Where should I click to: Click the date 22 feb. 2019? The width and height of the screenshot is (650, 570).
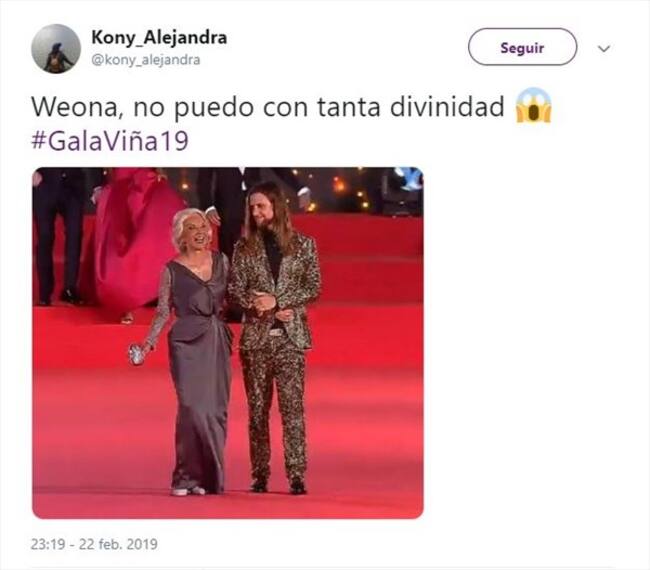click(x=118, y=544)
